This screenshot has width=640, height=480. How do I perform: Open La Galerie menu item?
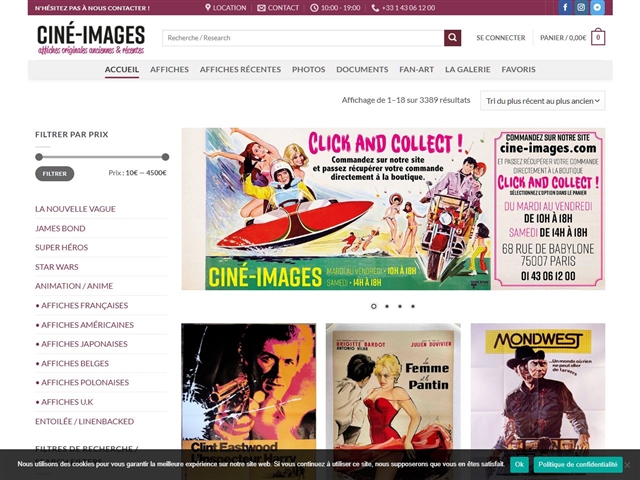point(468,69)
